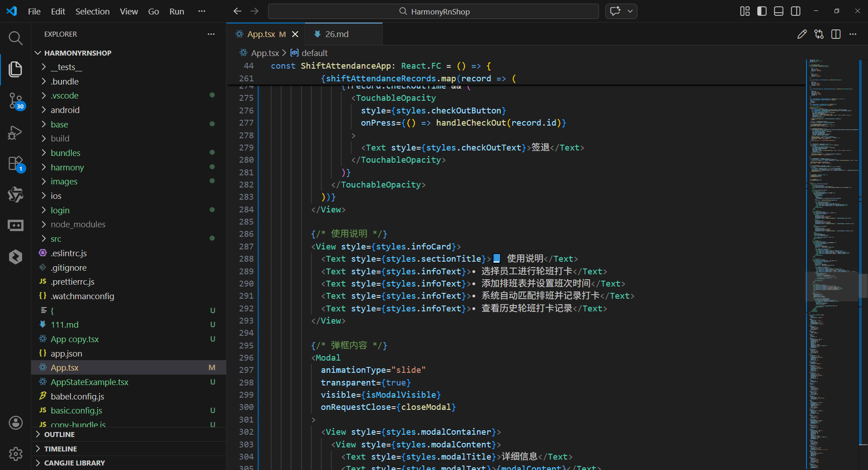This screenshot has height=470, width=868.
Task: Toggle the bottom panel visibility
Action: coord(778,11)
